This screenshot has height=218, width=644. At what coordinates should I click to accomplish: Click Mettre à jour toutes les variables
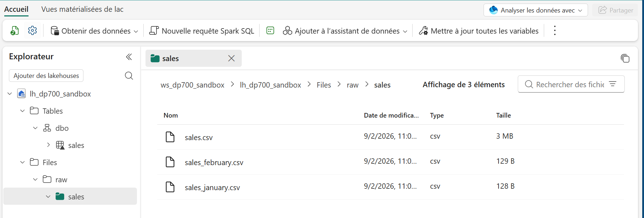(479, 31)
